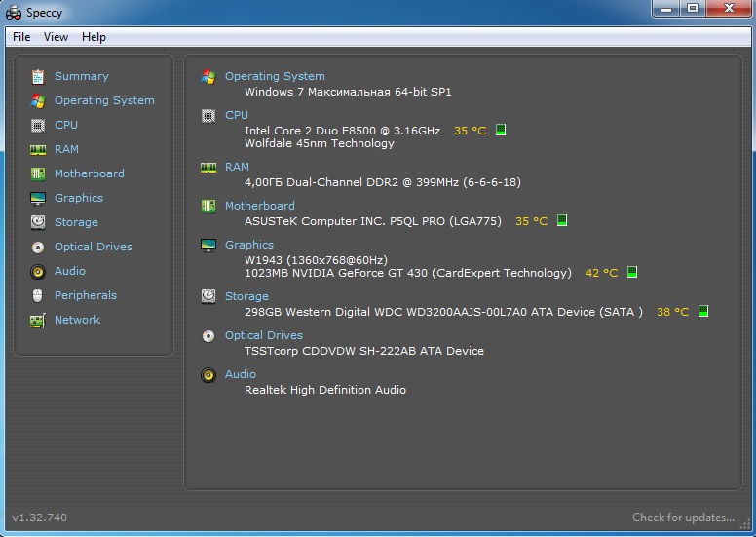
Task: Open Optical Drives heading link in summary
Action: 264,335
